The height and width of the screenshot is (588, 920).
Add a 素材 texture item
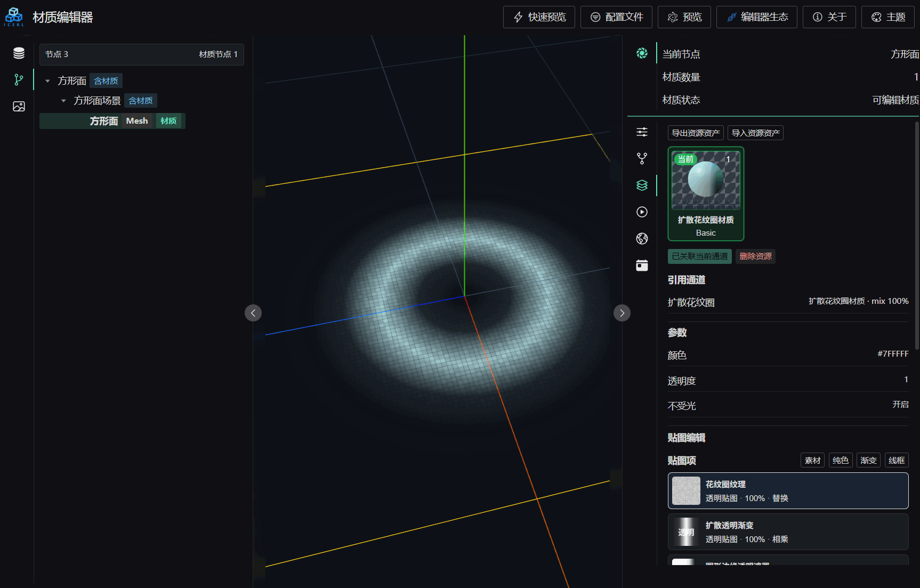pos(812,460)
